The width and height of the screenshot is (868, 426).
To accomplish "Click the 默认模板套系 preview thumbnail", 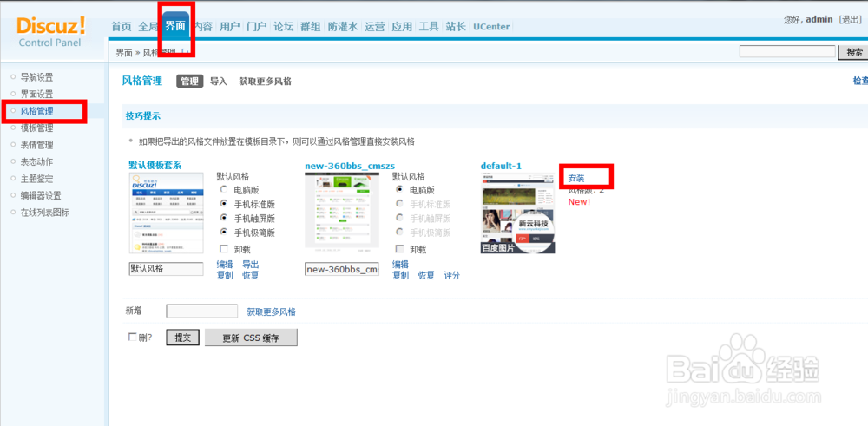I will (x=166, y=213).
